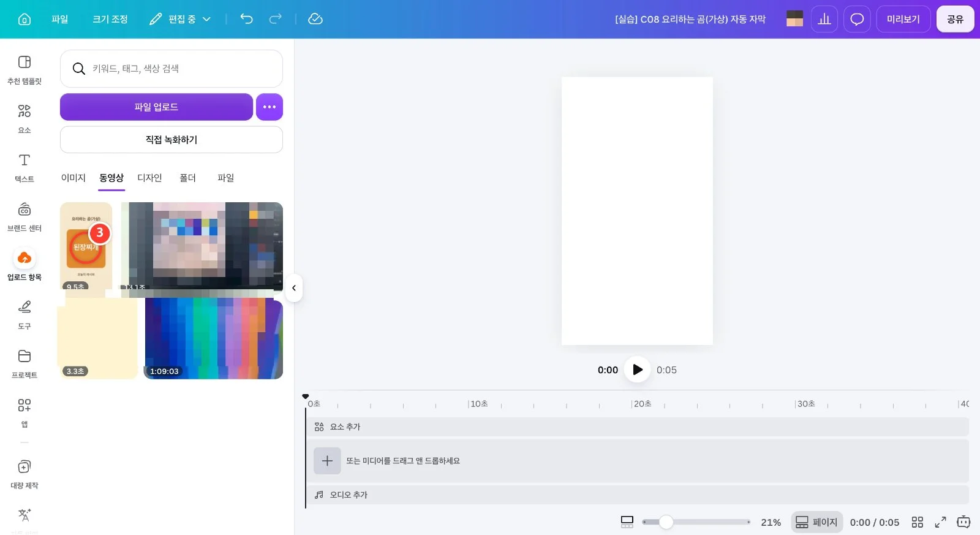
Task: Open more upload options menu
Action: pos(269,107)
